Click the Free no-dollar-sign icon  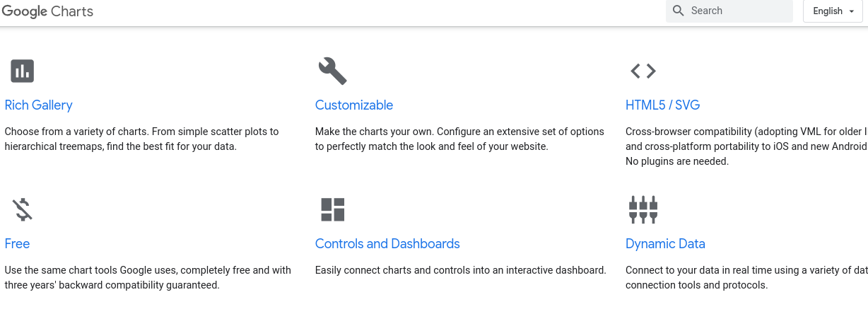pos(22,209)
